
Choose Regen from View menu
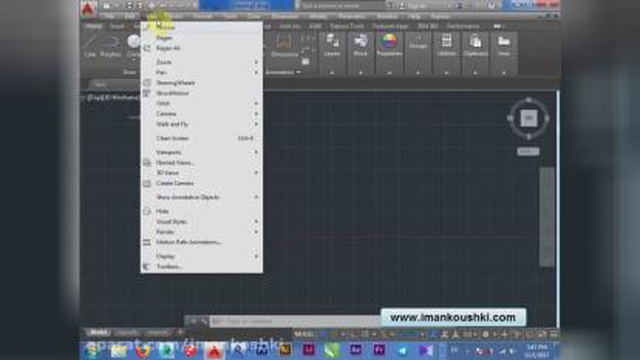click(x=202, y=38)
